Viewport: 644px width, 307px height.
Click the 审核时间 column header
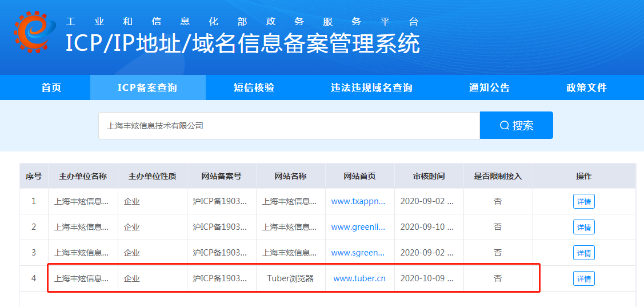429,176
